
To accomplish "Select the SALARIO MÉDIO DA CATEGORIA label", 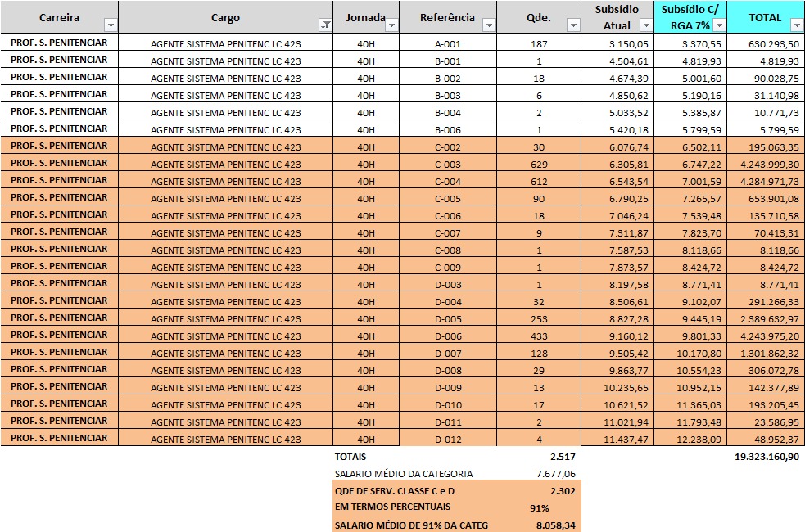I will [403, 474].
